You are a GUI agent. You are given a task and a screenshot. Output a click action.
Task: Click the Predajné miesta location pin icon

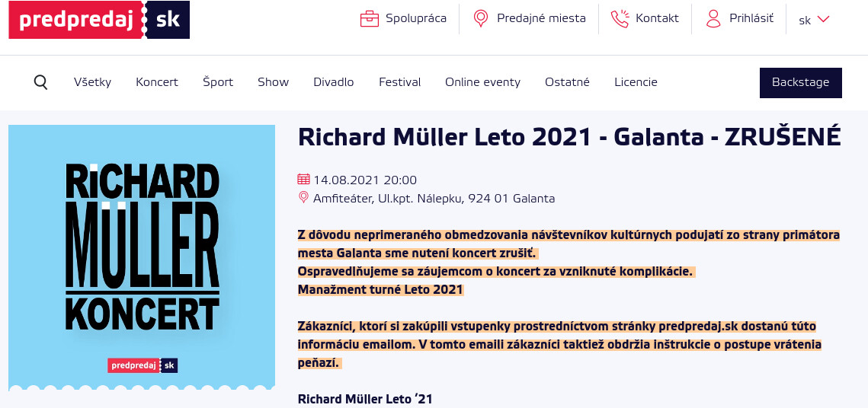[x=481, y=19]
